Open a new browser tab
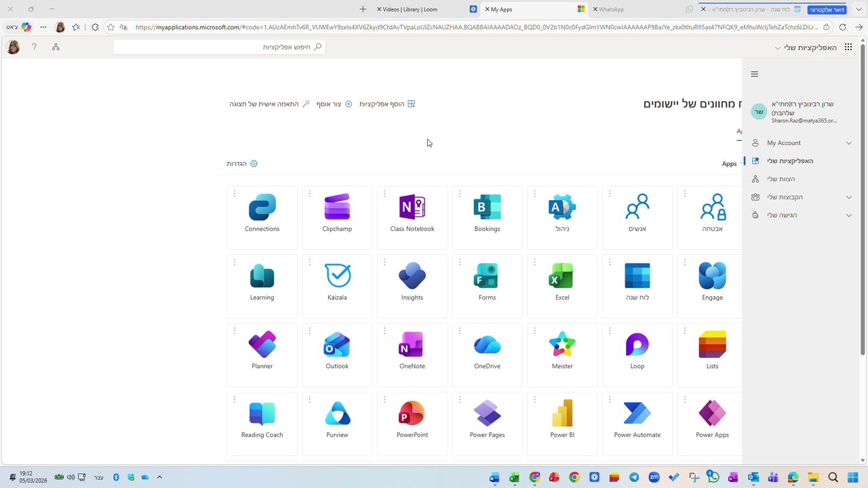 pos(363,9)
